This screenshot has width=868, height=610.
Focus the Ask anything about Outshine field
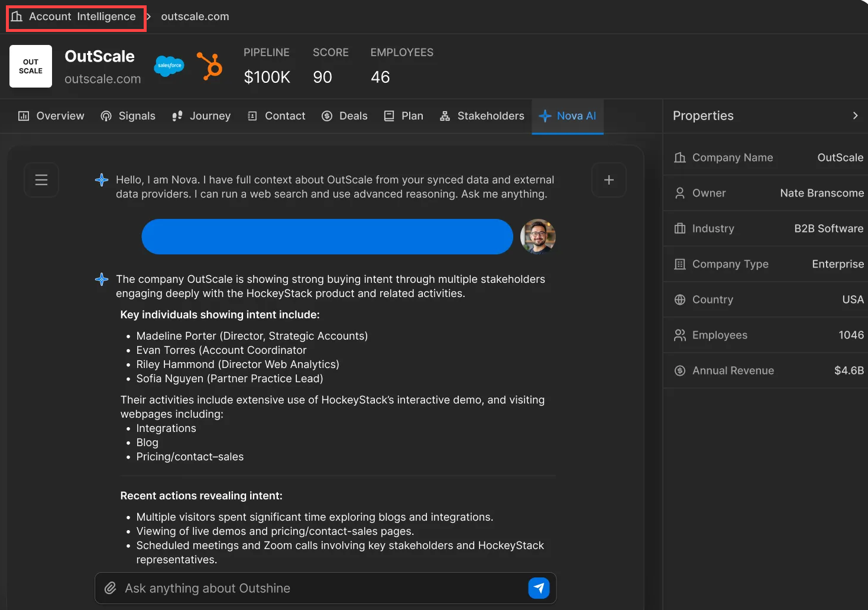tap(326, 588)
